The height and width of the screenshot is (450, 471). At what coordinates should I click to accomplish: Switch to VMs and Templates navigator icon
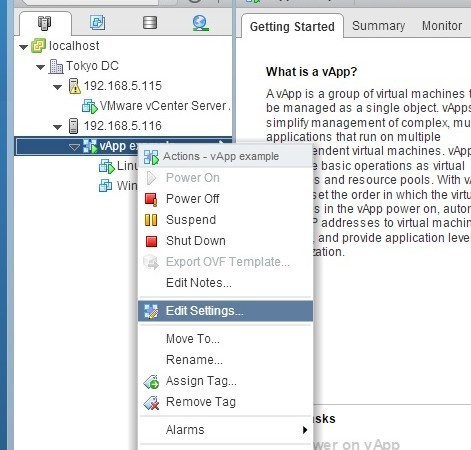(97, 23)
